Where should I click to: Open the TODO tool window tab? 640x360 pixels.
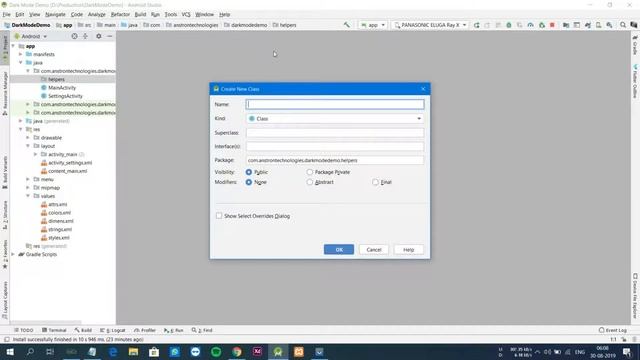click(24, 330)
